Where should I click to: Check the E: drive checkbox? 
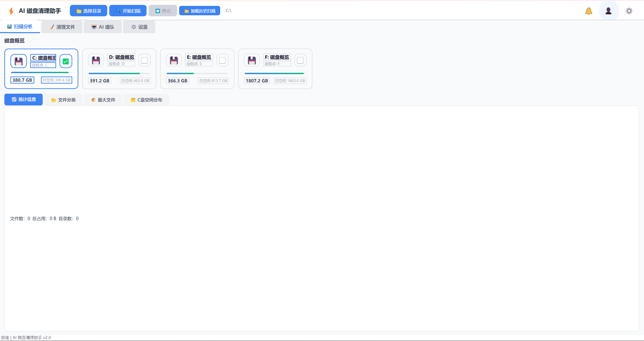point(222,60)
